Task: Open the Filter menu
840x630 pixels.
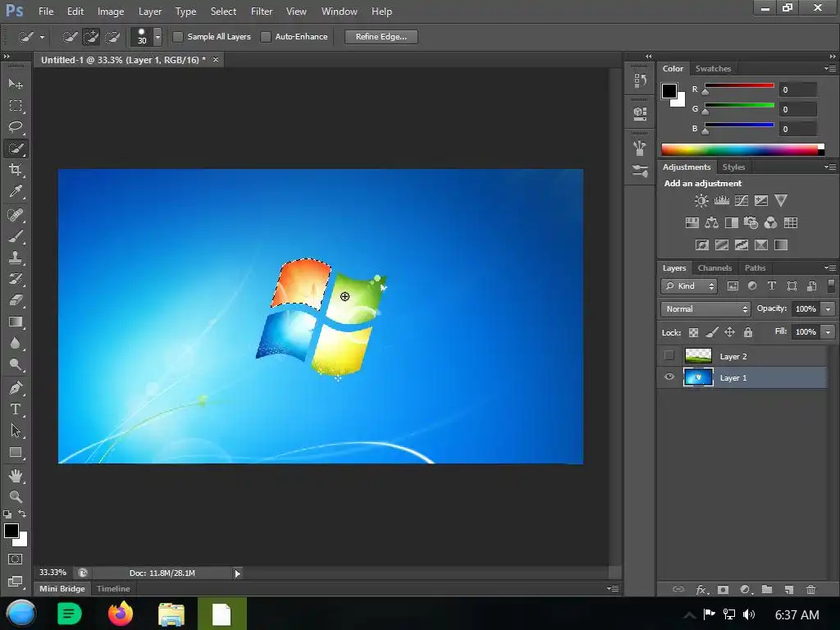Action: tap(262, 11)
